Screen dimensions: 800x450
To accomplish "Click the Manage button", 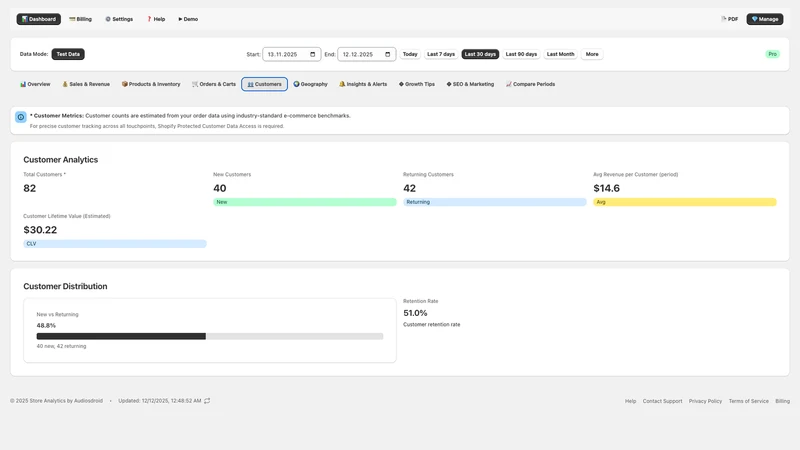I will 764,19.
